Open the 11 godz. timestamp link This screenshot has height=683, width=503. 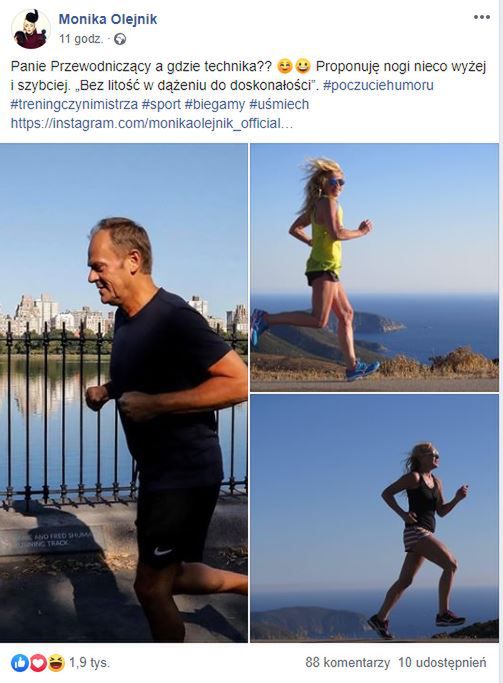click(x=81, y=39)
